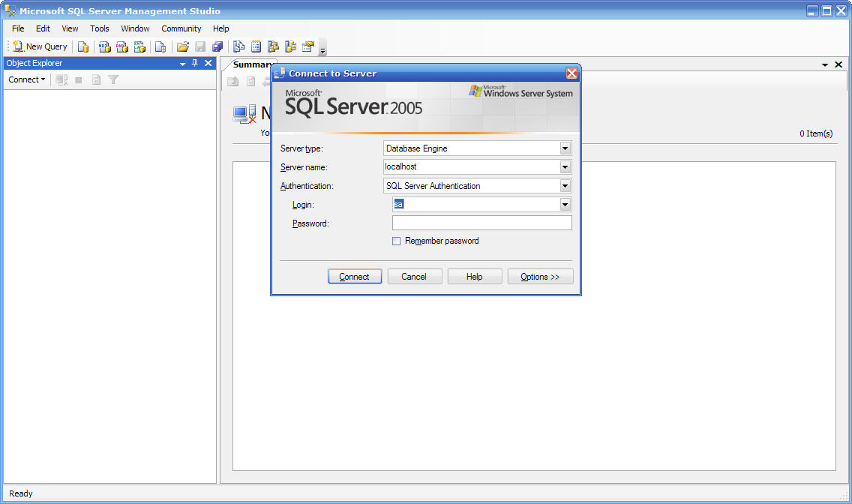Expand the Authentication dropdown
This screenshot has height=504, width=852.
click(565, 186)
